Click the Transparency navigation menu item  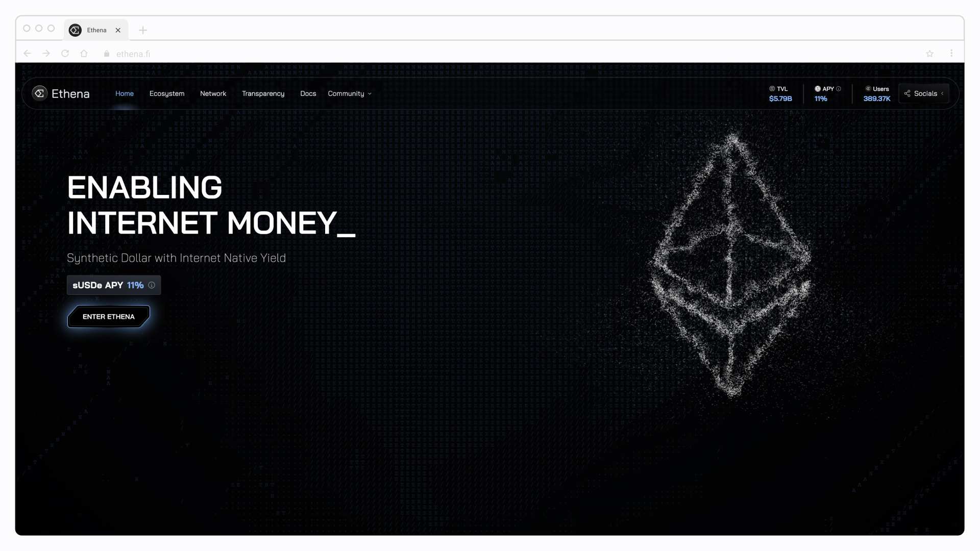coord(263,93)
